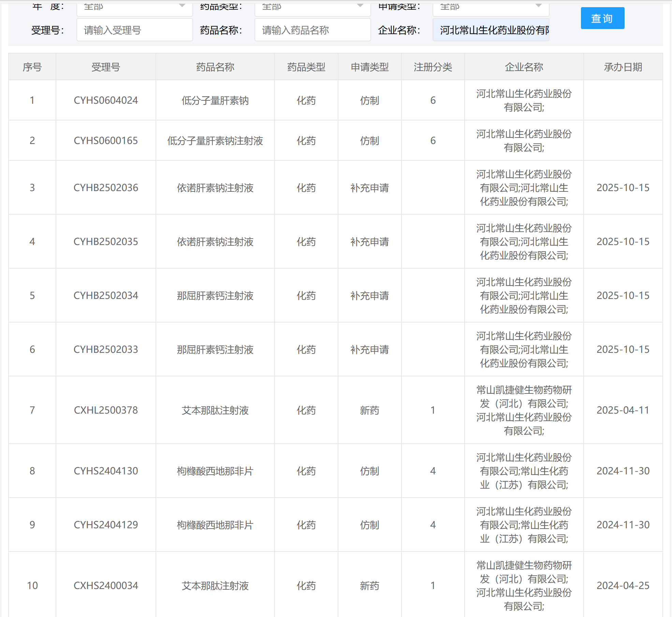Open record CYHB2502036
672x617 pixels.
coord(106,188)
